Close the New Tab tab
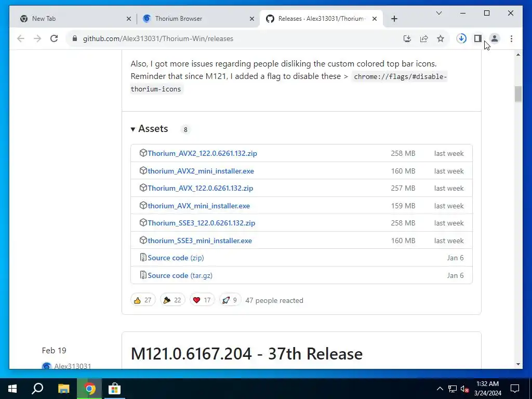532x399 pixels. pyautogui.click(x=129, y=19)
